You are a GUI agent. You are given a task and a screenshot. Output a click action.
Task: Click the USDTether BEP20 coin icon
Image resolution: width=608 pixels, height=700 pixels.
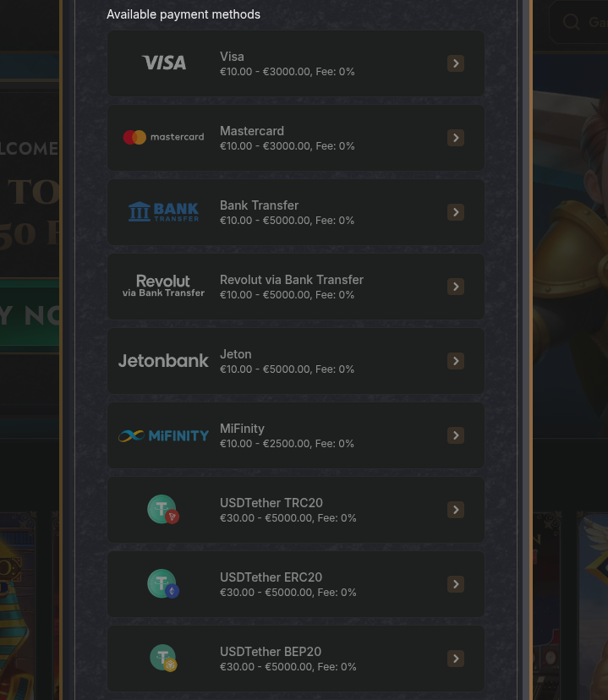pyautogui.click(x=163, y=658)
